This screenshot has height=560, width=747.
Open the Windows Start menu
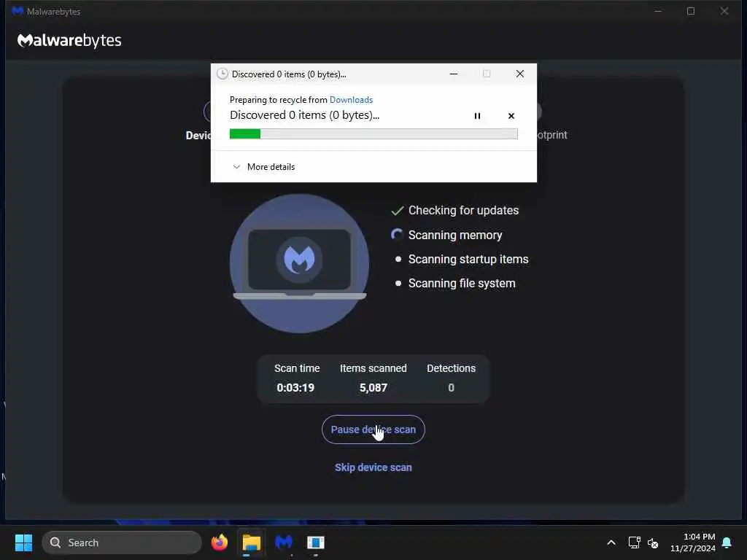point(23,542)
